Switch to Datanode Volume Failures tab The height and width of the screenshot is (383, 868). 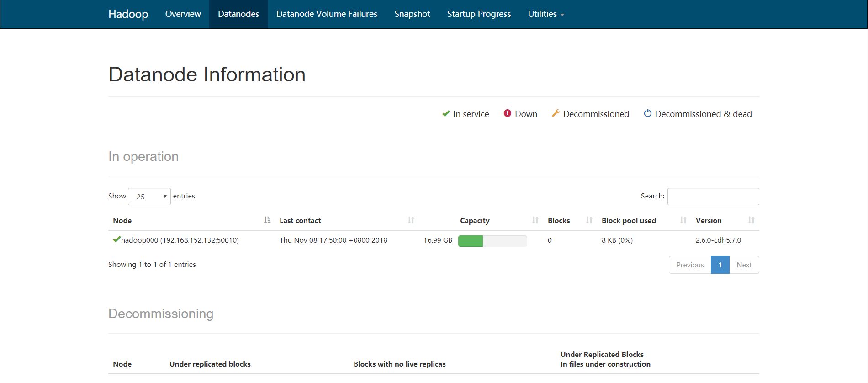tap(327, 14)
